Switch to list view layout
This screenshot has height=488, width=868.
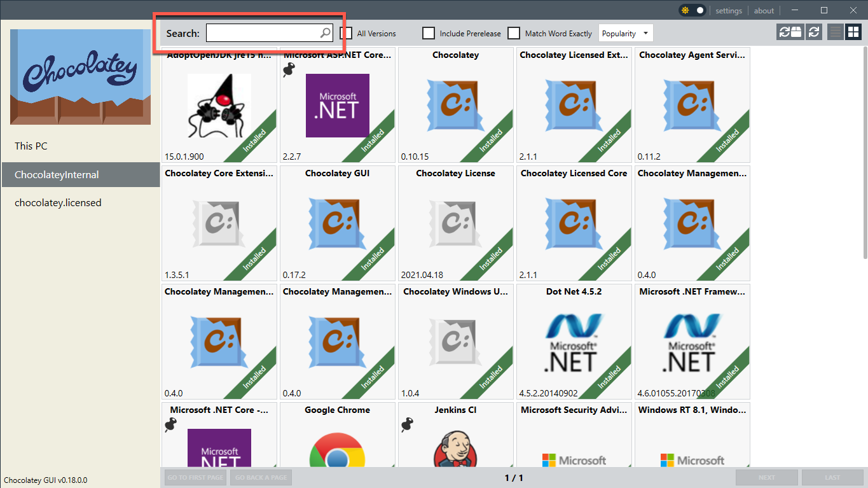836,32
